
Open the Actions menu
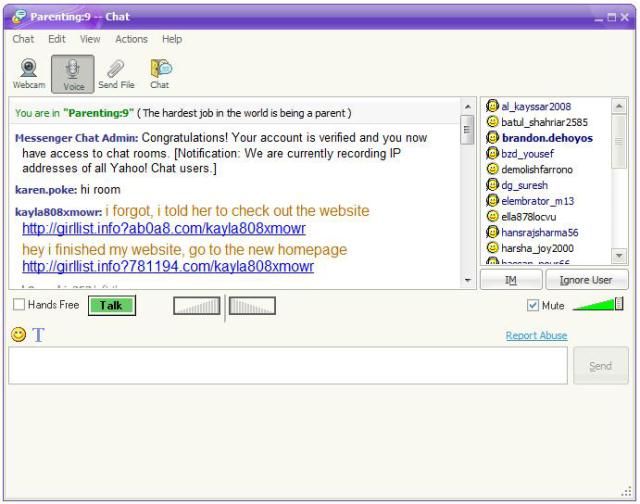point(131,39)
